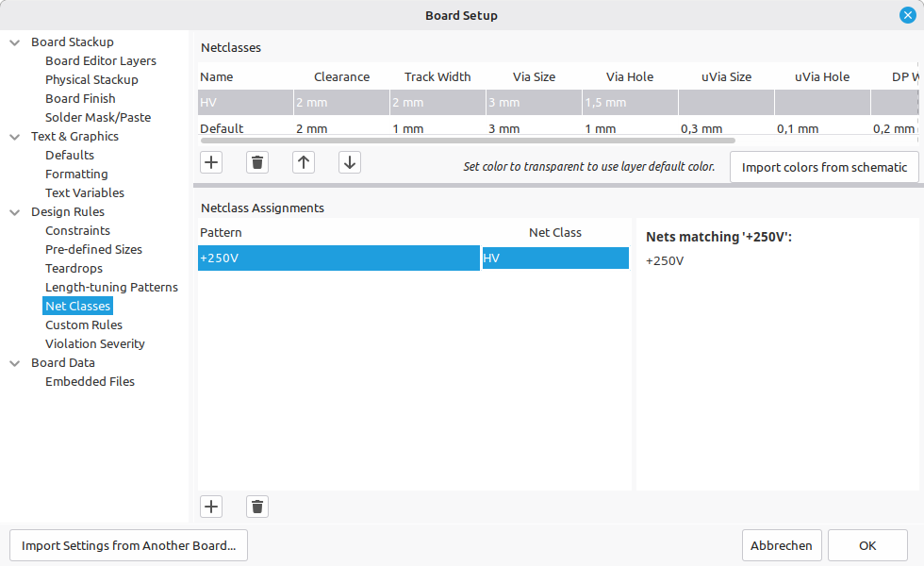This screenshot has width=924, height=566.
Task: Edit HV via hole 1,5 mm
Action: (630, 103)
